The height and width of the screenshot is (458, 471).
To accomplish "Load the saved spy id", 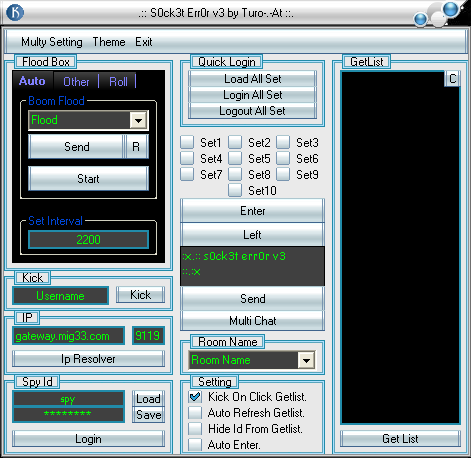I will point(148,399).
